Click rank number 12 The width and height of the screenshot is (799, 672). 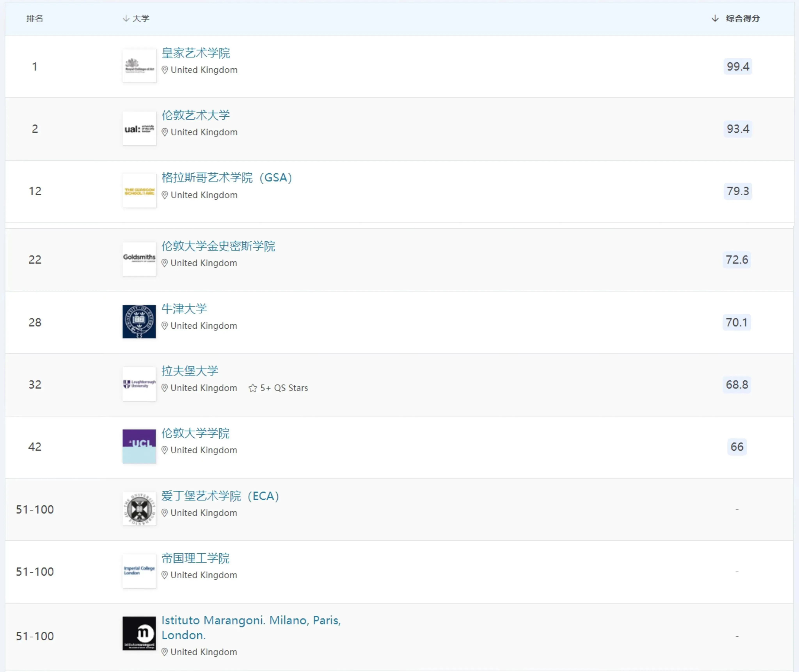[x=35, y=191]
